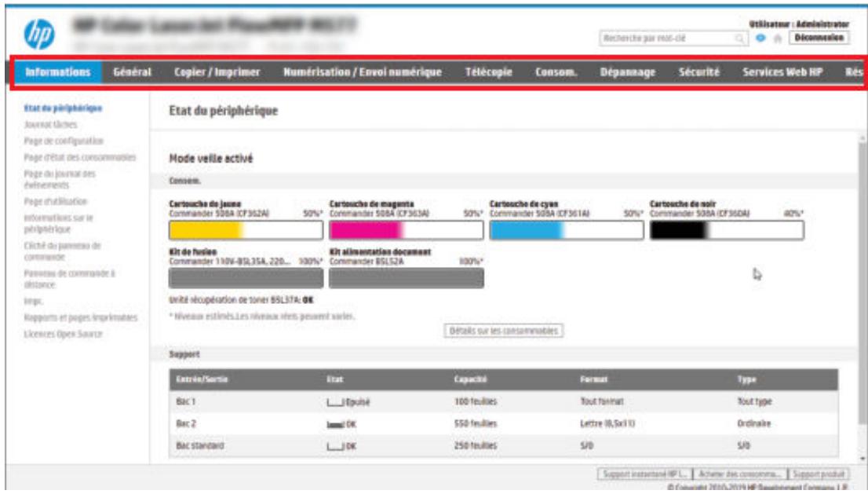Click the grey home icon
868x494 pixels.
coord(777,38)
